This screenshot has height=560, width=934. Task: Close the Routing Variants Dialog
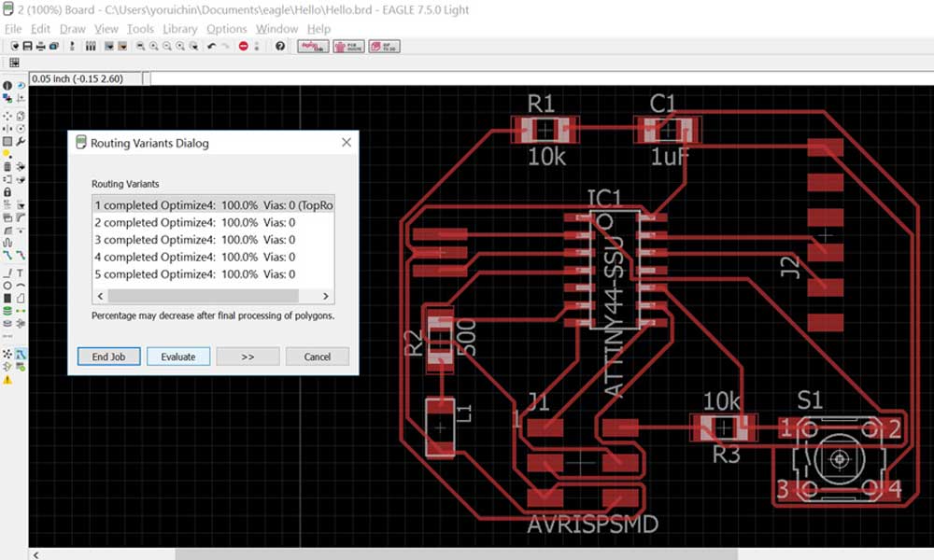pyautogui.click(x=347, y=142)
